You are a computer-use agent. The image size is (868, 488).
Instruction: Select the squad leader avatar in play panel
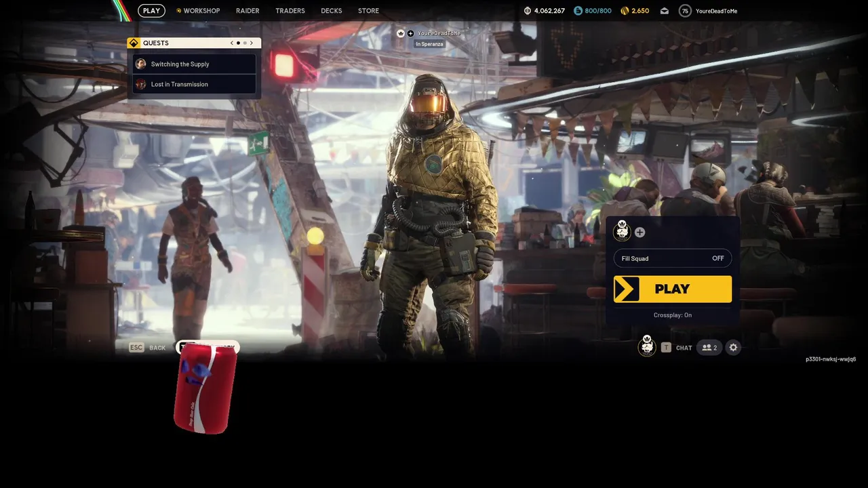[622, 231]
